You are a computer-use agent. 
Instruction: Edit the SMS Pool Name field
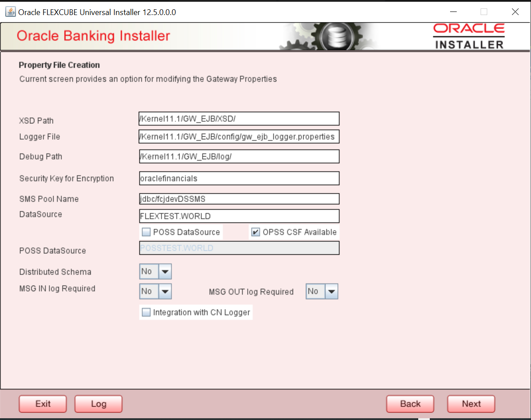239,199
